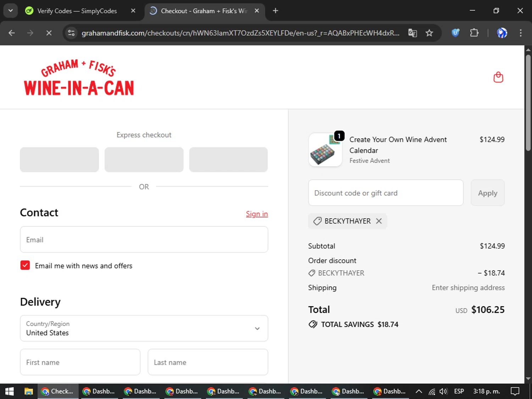Open the Chrome profile avatar
The image size is (532, 399).
pyautogui.click(x=502, y=33)
